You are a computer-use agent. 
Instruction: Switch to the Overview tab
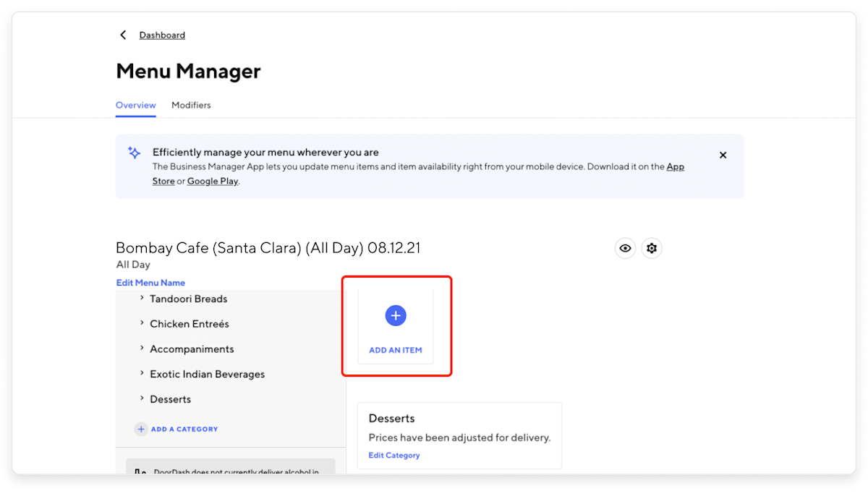click(136, 105)
